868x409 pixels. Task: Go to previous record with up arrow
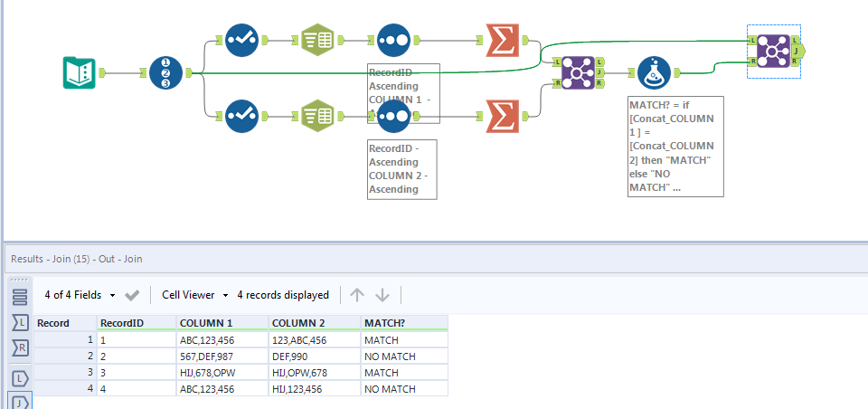coord(357,295)
